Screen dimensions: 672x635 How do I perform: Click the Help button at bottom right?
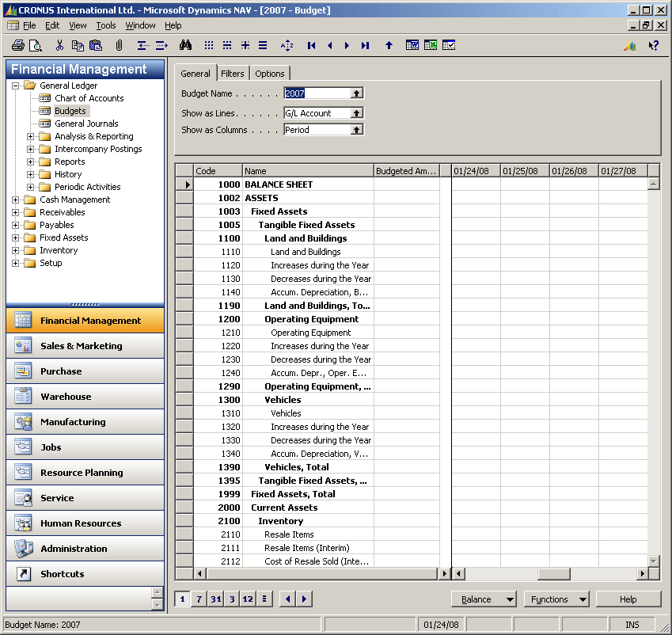628,599
